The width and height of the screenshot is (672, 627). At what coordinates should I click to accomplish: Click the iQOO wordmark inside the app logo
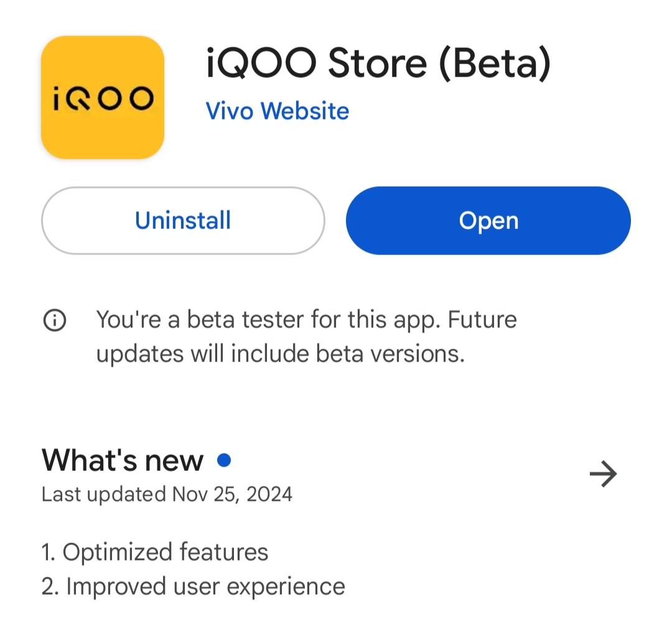[103, 98]
